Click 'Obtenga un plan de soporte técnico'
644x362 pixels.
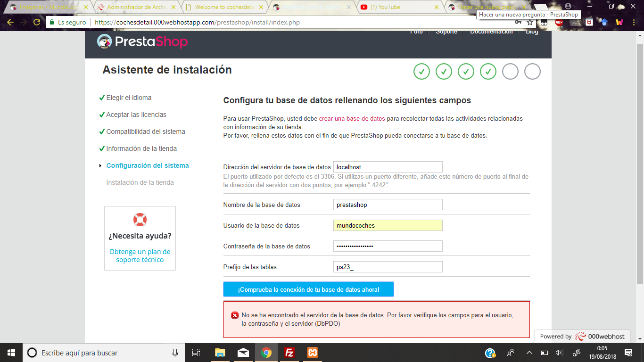(140, 255)
